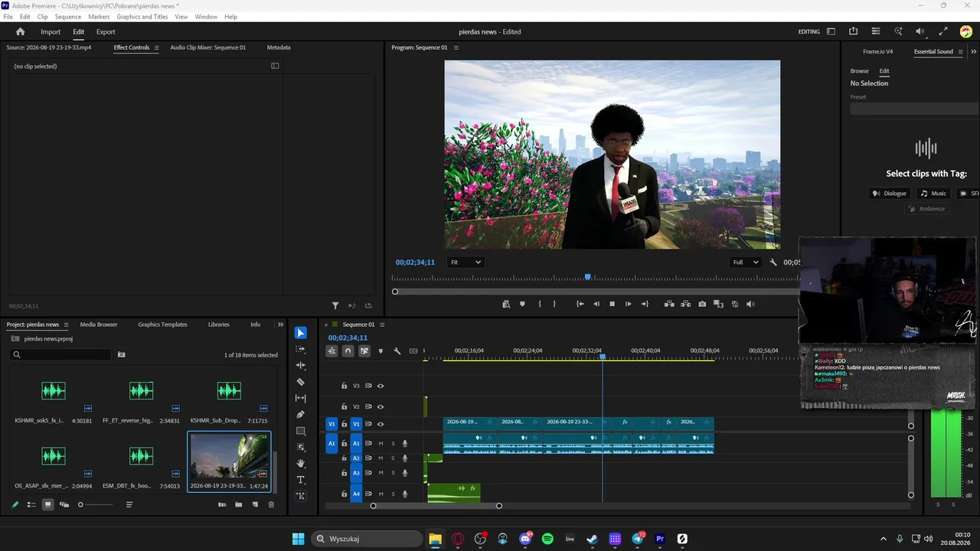Open the Full playback resolution dropdown
Screen dimensions: 980x551
pos(746,262)
